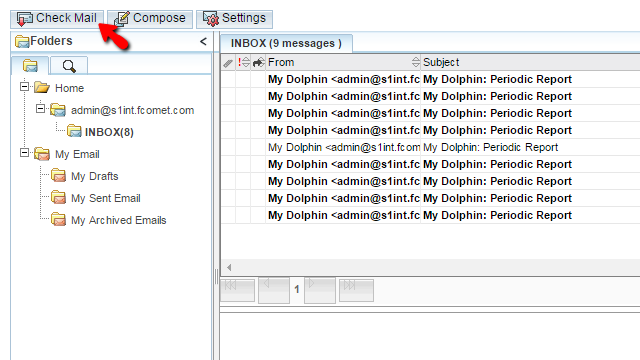The image size is (640, 360).
Task: Click the Settings gear icon
Action: (211, 19)
